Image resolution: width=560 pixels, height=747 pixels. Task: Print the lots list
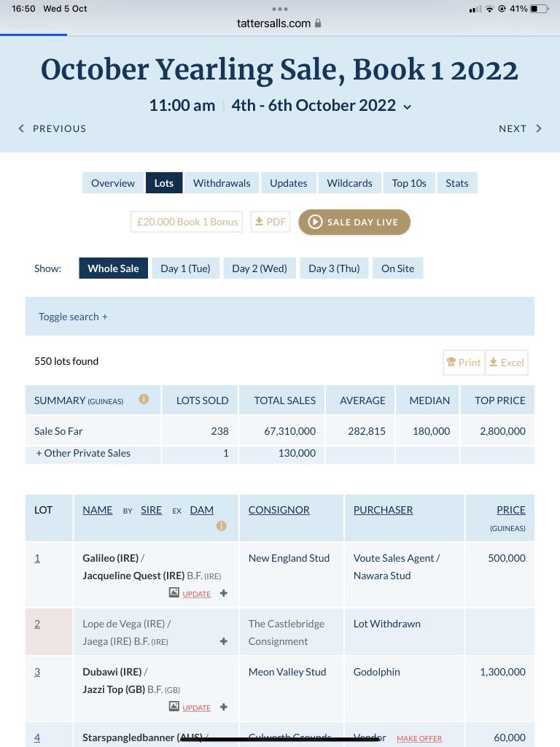point(463,363)
